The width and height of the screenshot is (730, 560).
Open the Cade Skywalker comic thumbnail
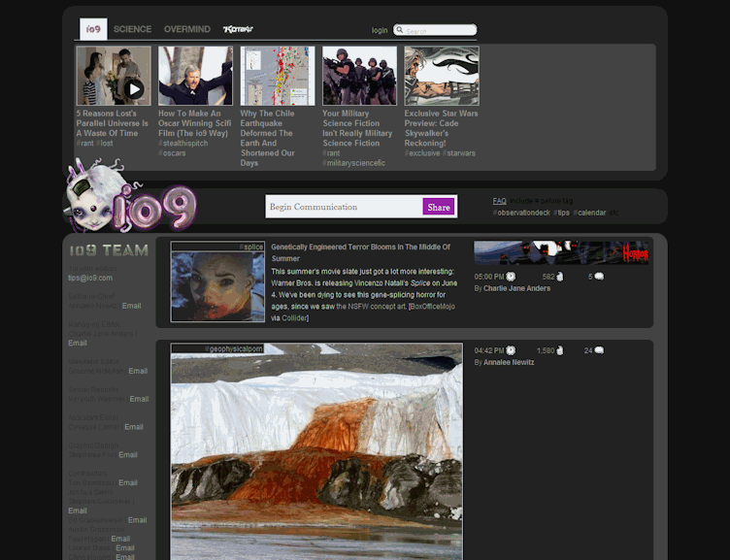coord(442,76)
